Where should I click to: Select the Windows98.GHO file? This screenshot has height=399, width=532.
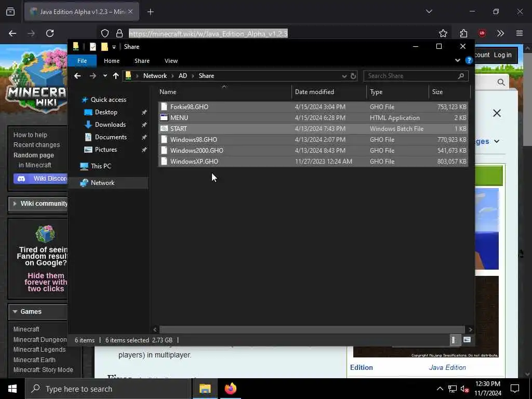click(x=313, y=139)
